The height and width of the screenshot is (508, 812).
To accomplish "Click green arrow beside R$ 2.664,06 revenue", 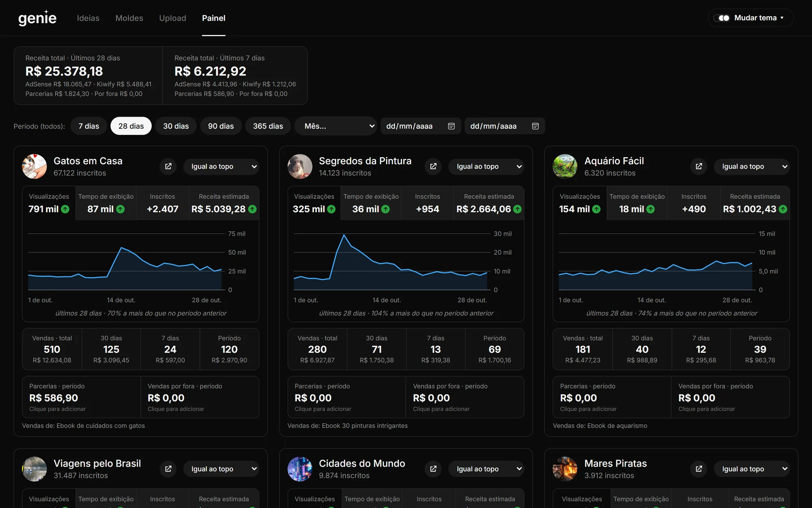I will coord(517,209).
